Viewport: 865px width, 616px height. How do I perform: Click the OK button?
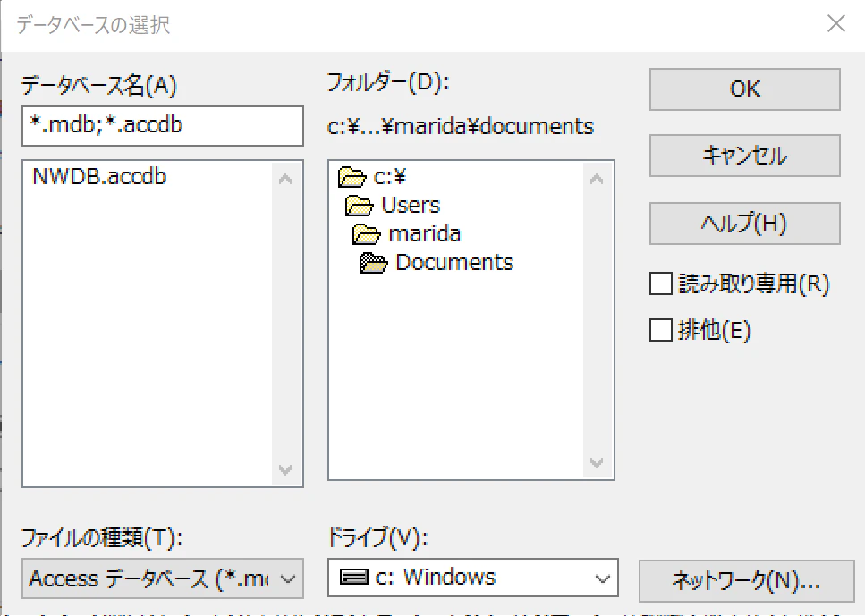(x=745, y=89)
